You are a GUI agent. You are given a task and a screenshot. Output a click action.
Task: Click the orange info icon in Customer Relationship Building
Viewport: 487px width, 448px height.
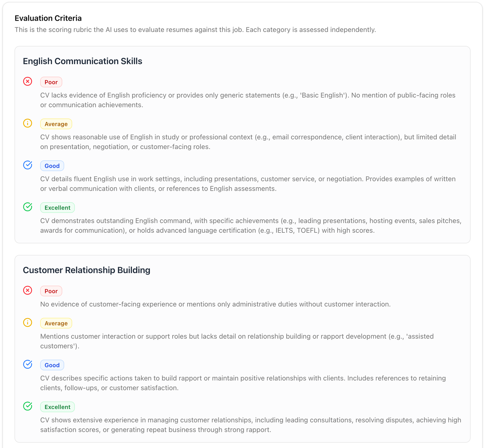[x=28, y=322]
